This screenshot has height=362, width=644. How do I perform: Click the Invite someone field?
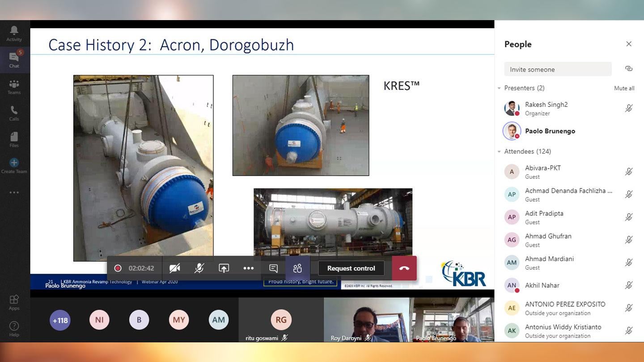pyautogui.click(x=558, y=69)
